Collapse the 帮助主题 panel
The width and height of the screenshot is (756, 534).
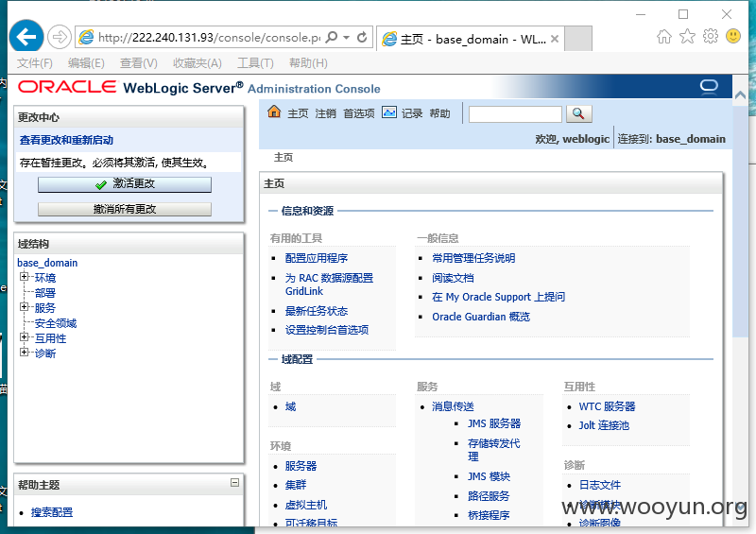[x=234, y=482]
